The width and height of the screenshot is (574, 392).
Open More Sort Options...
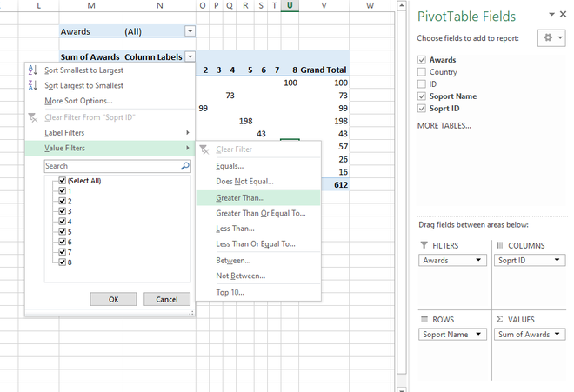(x=110, y=101)
